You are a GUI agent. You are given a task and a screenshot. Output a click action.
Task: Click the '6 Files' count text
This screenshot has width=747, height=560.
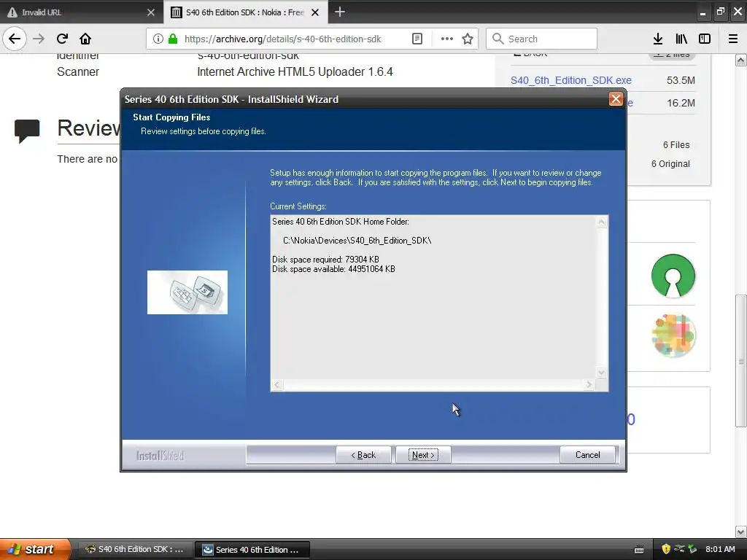(676, 145)
